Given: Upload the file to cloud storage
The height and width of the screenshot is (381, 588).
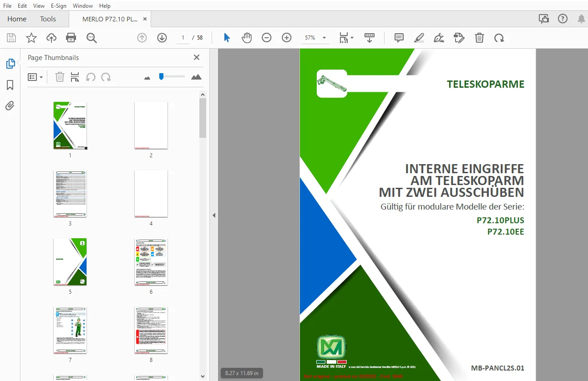Looking at the screenshot, I should [x=51, y=38].
